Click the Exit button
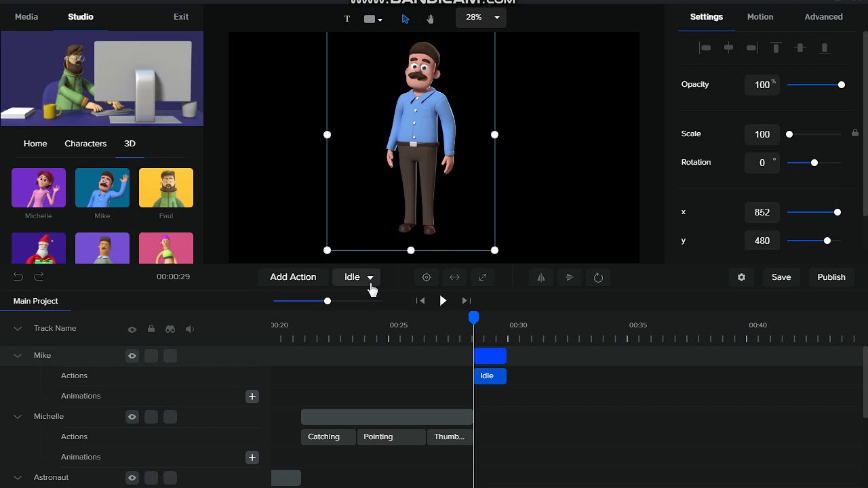The image size is (868, 488). pyautogui.click(x=181, y=16)
